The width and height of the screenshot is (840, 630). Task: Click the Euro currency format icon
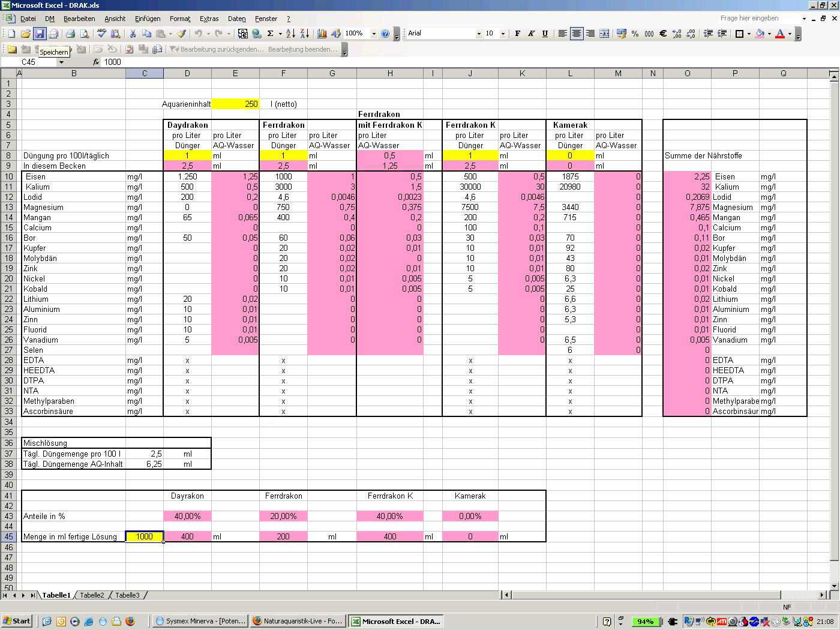(663, 34)
